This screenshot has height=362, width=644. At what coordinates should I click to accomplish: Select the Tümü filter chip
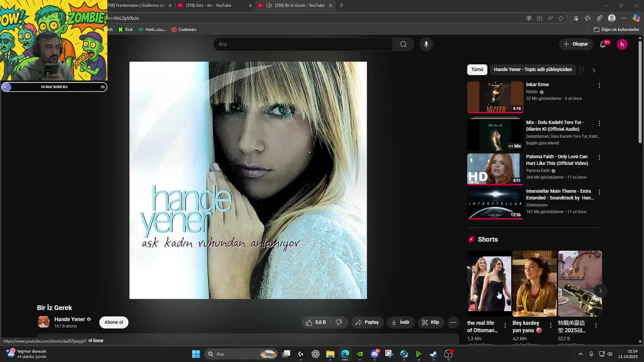pos(477,70)
